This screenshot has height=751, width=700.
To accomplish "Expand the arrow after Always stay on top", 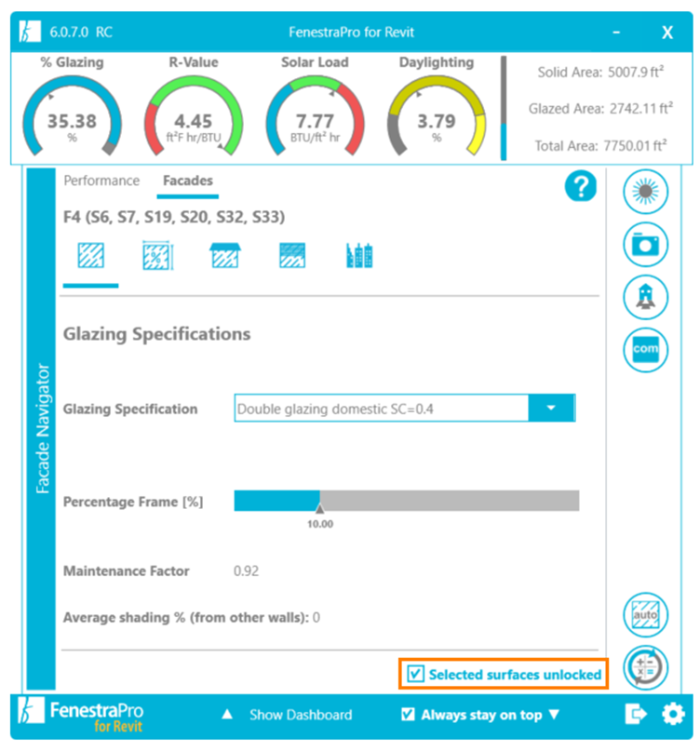I will pyautogui.click(x=555, y=715).
